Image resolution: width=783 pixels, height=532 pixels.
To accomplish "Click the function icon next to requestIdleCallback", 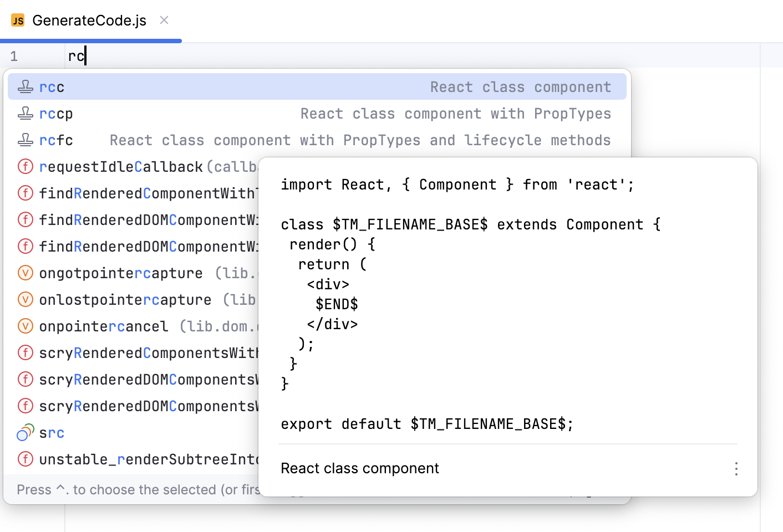I will coord(26,166).
